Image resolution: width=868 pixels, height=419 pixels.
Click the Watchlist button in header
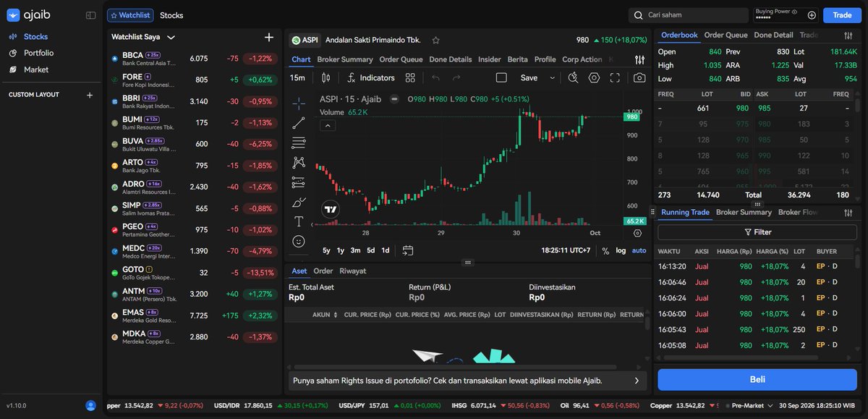(x=130, y=15)
